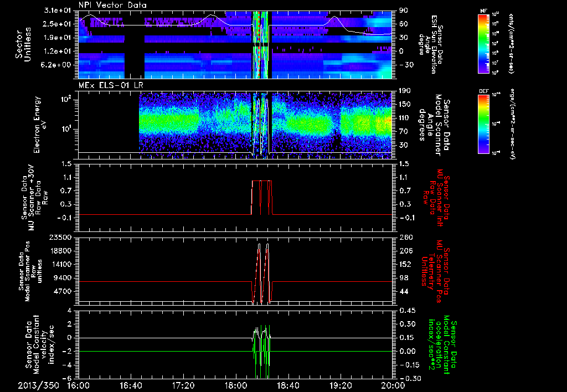Screen dimensions: 567x392
Task: Click the NF color scale bar
Action: coord(483,43)
